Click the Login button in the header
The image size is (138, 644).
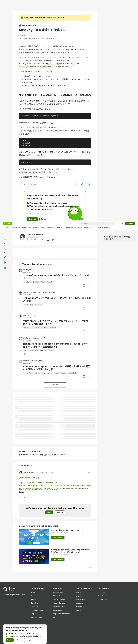120,223
